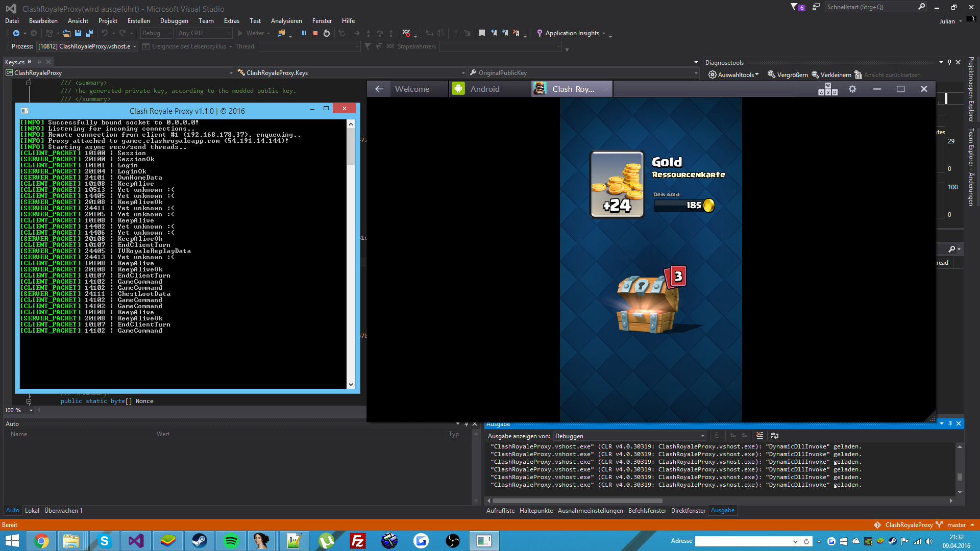Toggle bookmark icon in toolbar

tap(482, 33)
